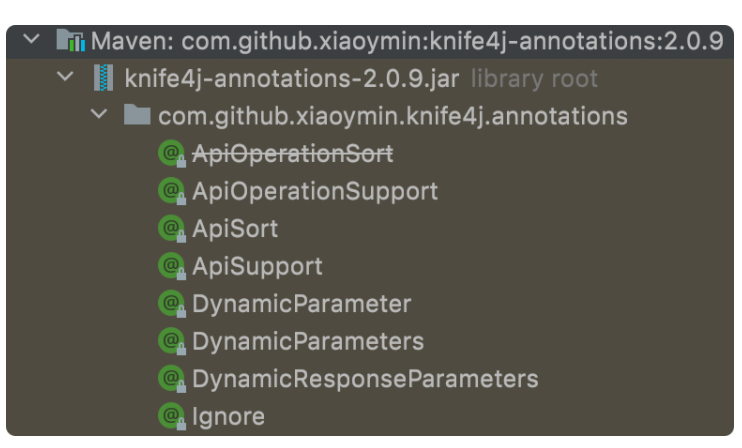Select ApiOperationSupport in the tree
742x448 pixels.
coord(314,191)
